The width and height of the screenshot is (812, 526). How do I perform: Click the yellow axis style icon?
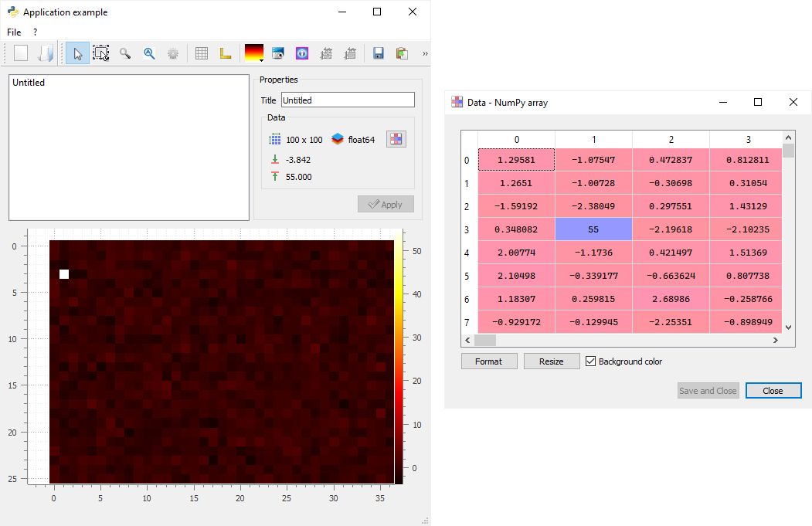coord(226,53)
